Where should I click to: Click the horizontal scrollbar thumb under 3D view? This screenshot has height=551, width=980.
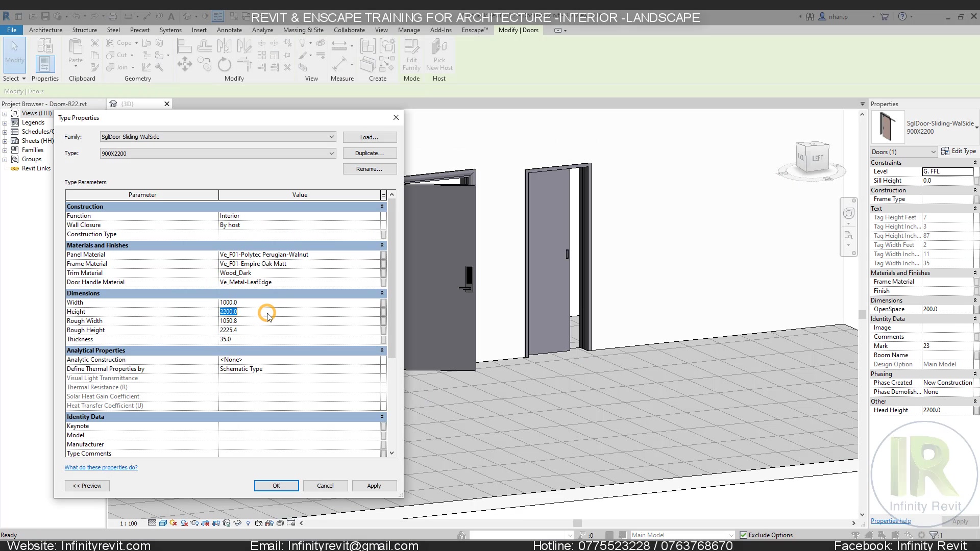pos(577,523)
